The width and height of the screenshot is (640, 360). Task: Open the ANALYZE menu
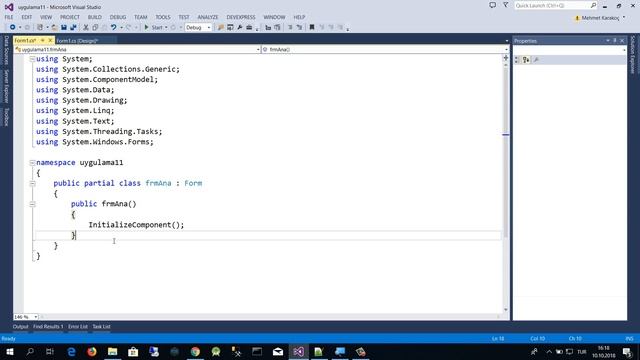[208, 17]
